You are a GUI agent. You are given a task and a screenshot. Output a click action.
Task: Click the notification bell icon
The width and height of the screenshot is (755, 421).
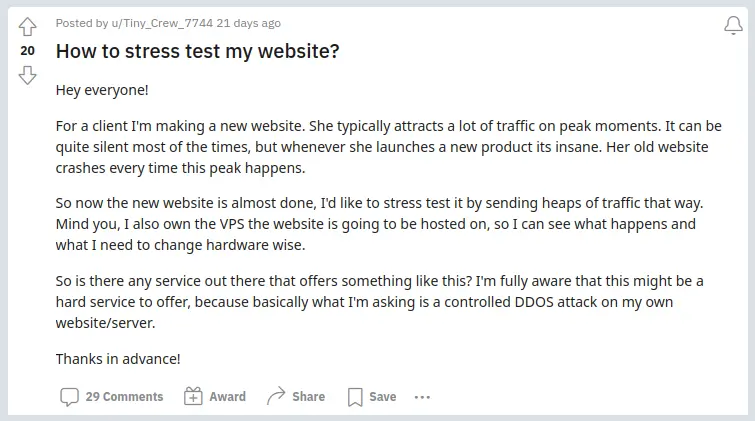[732, 27]
